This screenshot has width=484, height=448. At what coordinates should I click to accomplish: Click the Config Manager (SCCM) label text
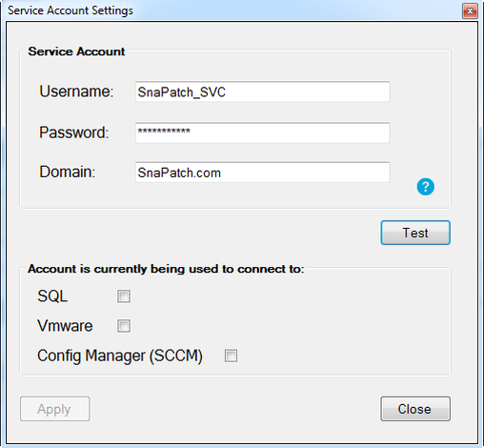pyautogui.click(x=120, y=356)
